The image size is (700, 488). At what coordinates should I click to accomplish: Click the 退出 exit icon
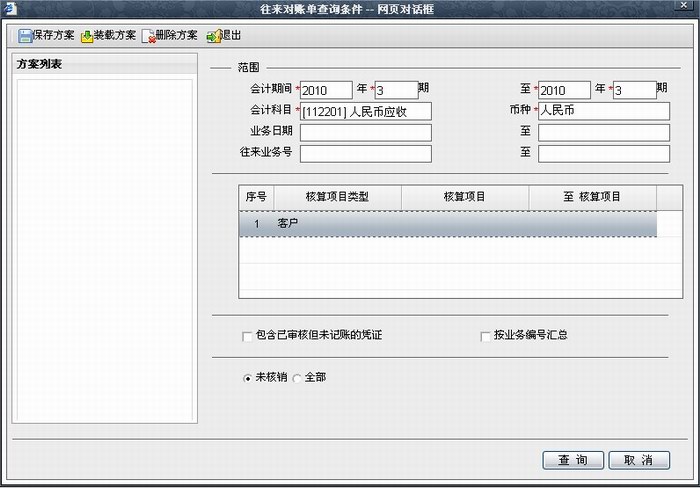[214, 36]
